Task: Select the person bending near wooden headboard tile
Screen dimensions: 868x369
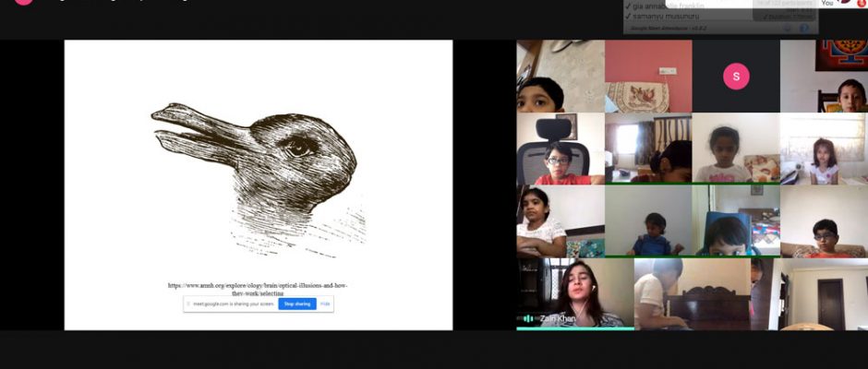Action: (x=693, y=293)
